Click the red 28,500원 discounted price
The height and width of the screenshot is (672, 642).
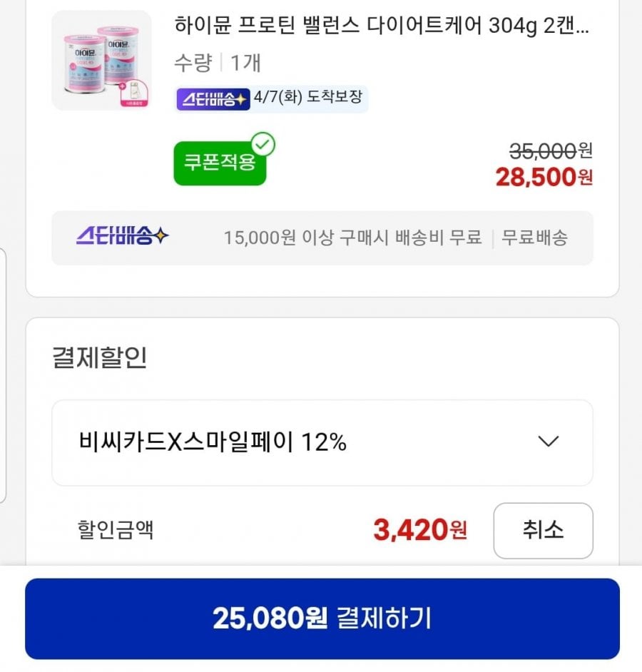point(544,177)
